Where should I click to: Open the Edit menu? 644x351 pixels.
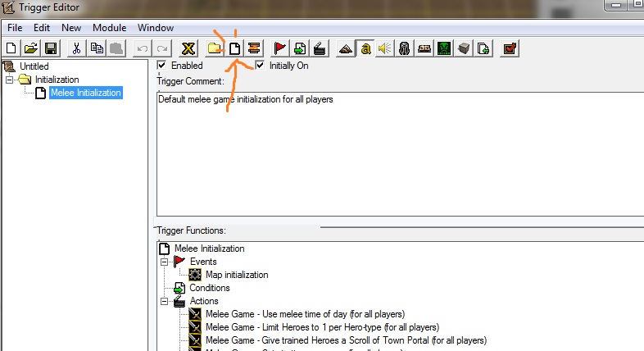pyautogui.click(x=42, y=28)
